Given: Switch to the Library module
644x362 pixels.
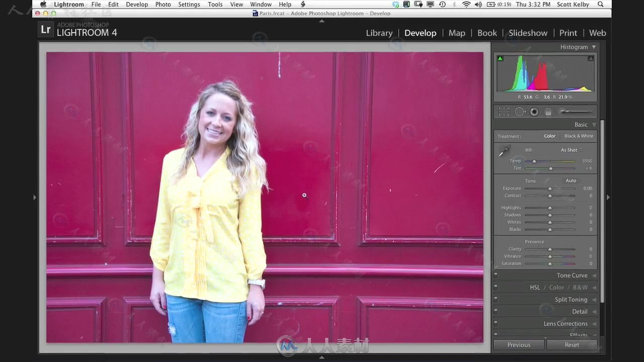Looking at the screenshot, I should [x=379, y=33].
